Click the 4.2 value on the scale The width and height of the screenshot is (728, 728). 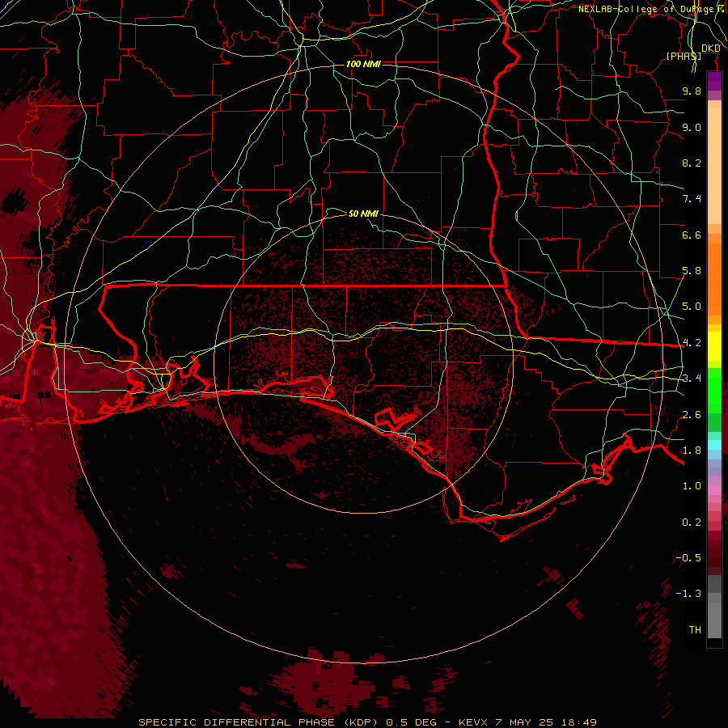pyautogui.click(x=692, y=343)
